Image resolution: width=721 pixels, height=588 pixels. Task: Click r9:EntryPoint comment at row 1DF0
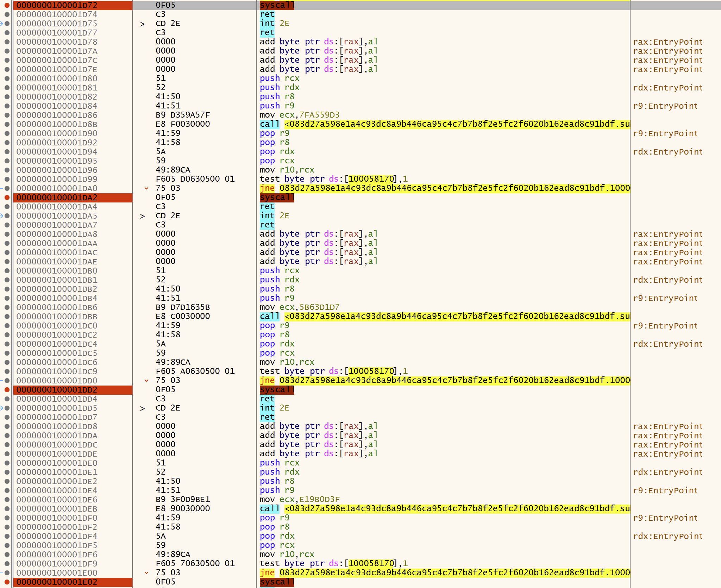(x=665, y=518)
